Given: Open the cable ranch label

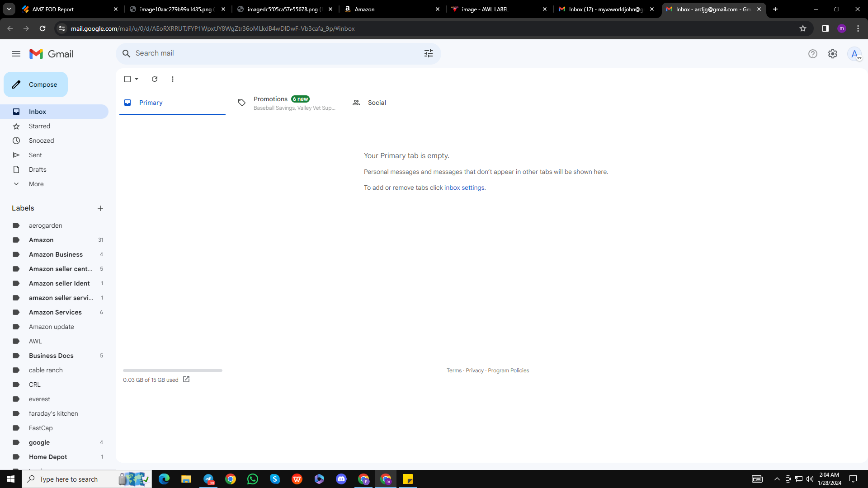Looking at the screenshot, I should tap(54, 370).
